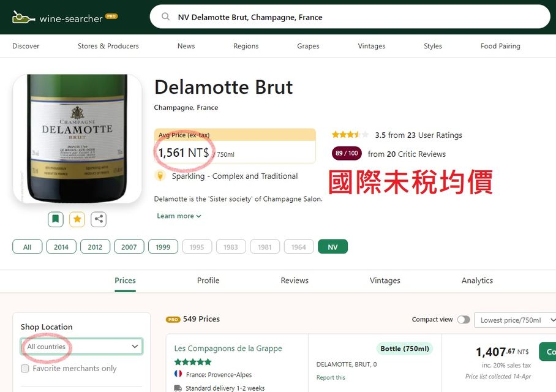Click the 89/100 critic score badge
The height and width of the screenshot is (392, 556).
click(347, 153)
